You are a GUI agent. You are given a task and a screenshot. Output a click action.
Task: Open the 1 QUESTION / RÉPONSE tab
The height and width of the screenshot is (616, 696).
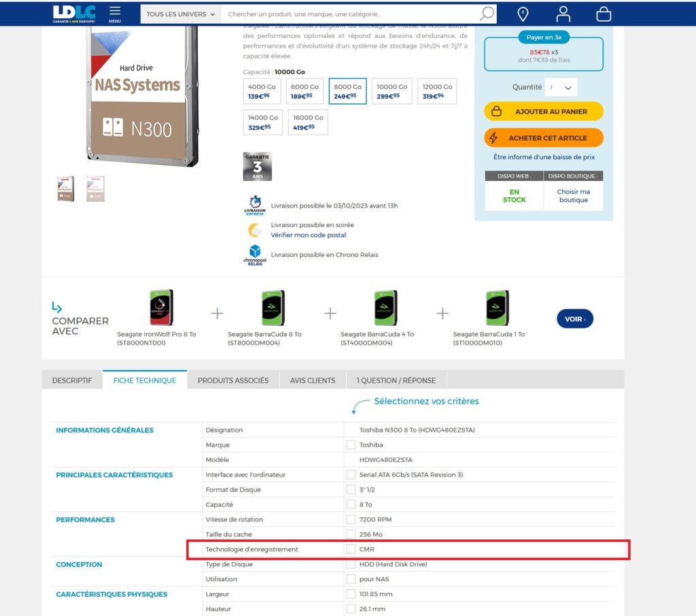pyautogui.click(x=396, y=380)
